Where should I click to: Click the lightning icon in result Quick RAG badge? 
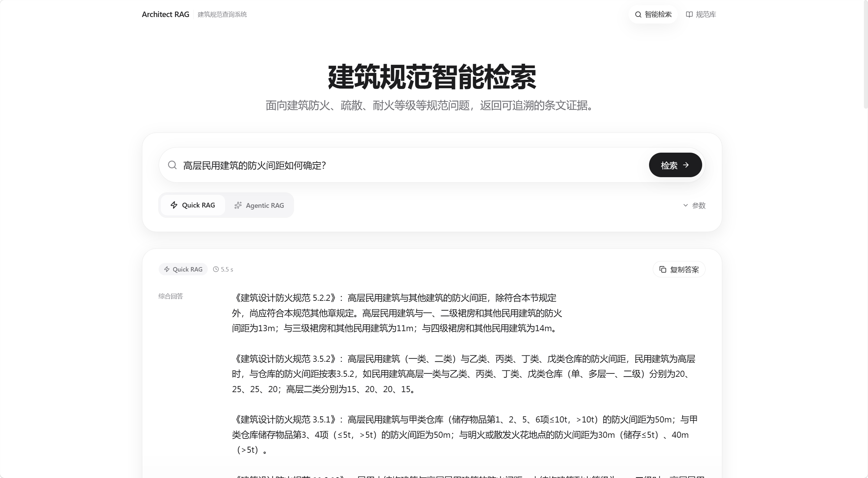pos(167,269)
